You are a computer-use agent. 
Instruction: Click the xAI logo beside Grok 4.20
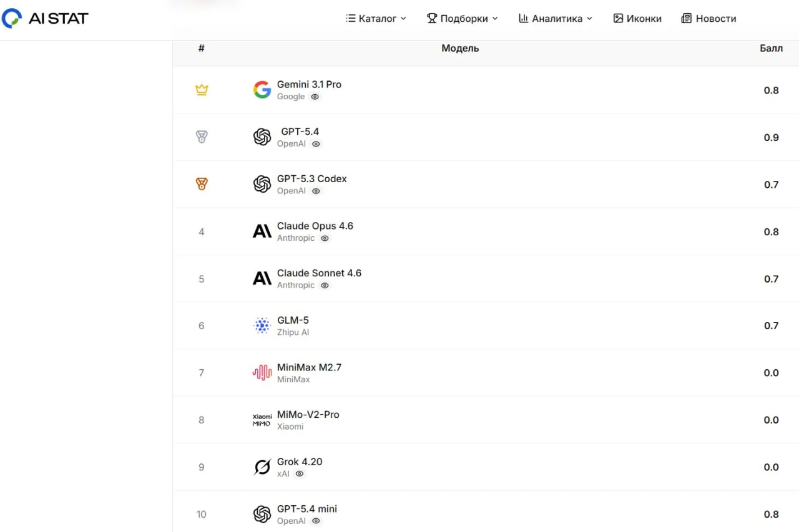tap(262, 467)
